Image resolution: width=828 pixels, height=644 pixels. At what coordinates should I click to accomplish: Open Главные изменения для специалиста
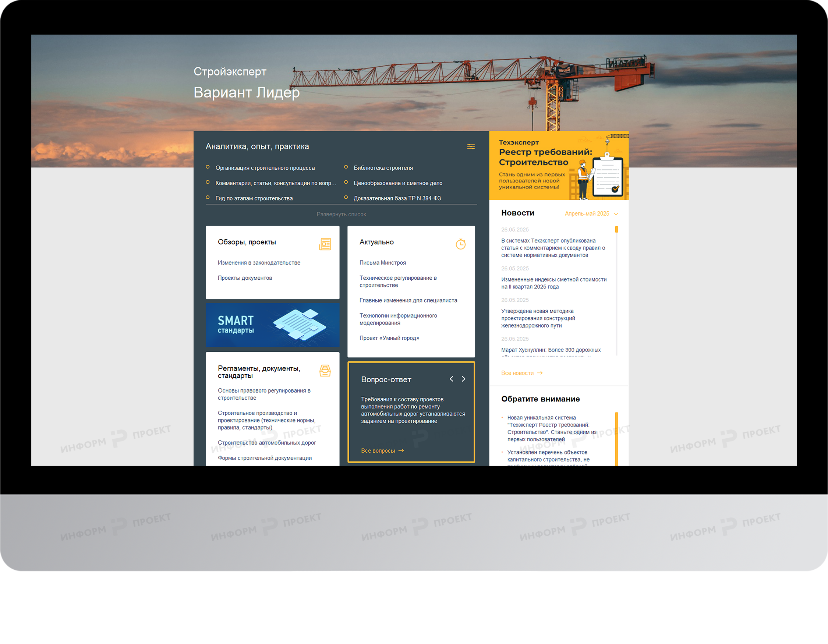(408, 300)
